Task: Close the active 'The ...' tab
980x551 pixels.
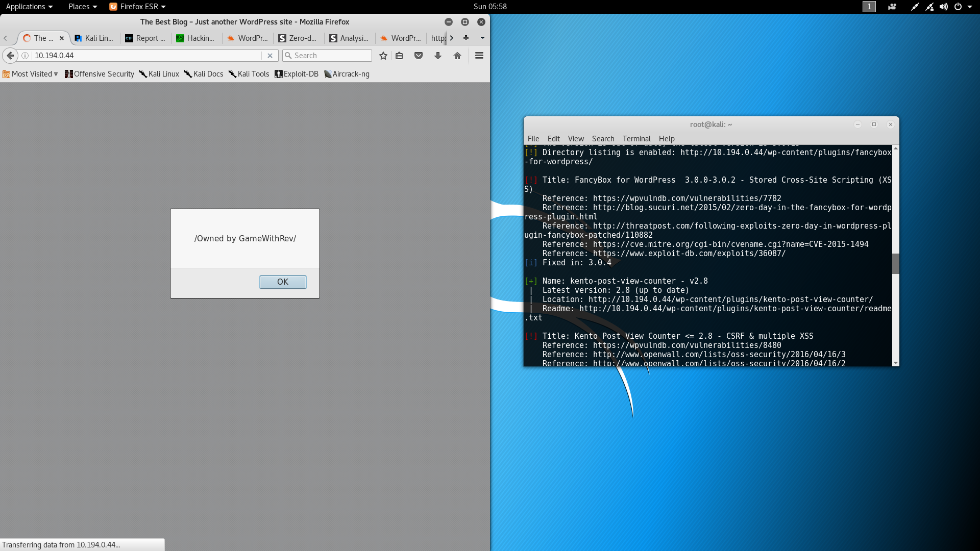Action: 62,38
